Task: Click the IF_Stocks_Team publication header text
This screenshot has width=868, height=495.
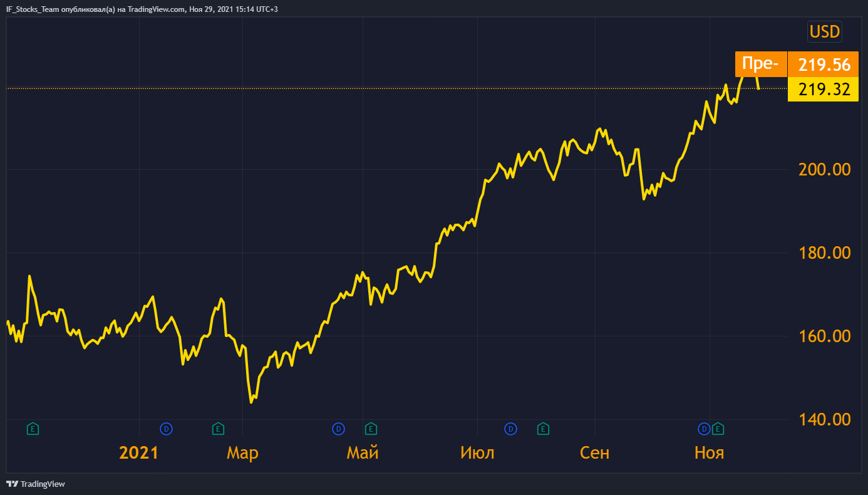Action: coord(142,9)
